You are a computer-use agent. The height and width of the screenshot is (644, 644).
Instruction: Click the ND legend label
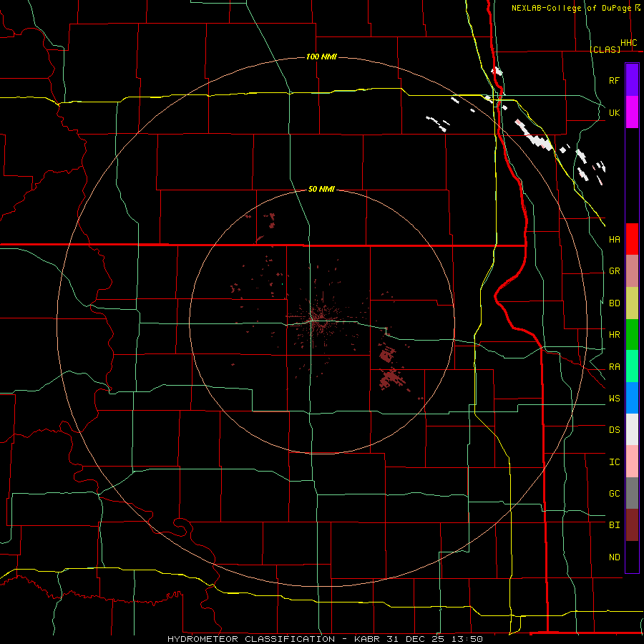coord(614,557)
